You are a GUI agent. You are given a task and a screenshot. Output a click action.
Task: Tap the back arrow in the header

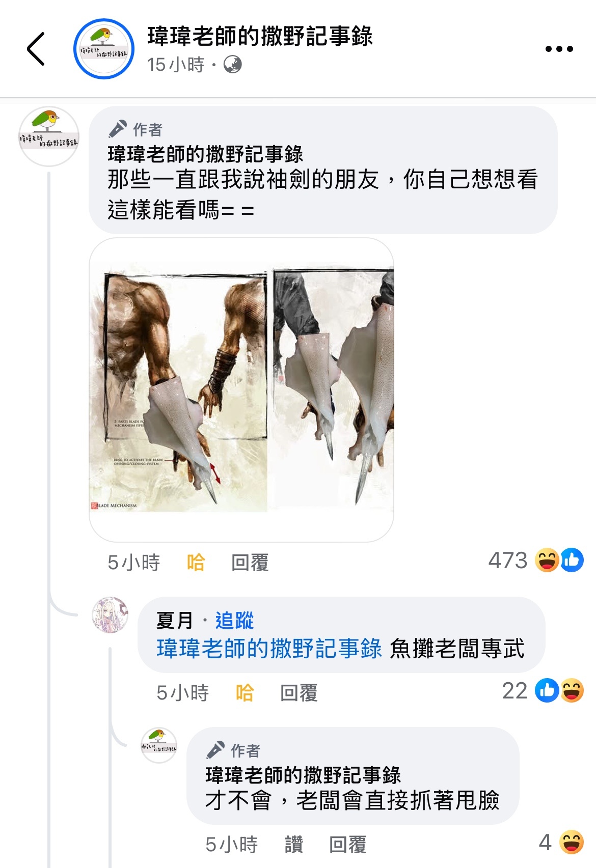[x=36, y=49]
